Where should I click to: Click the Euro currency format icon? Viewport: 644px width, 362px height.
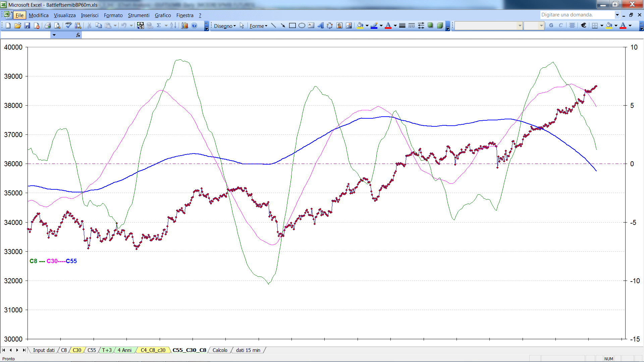[x=584, y=25]
